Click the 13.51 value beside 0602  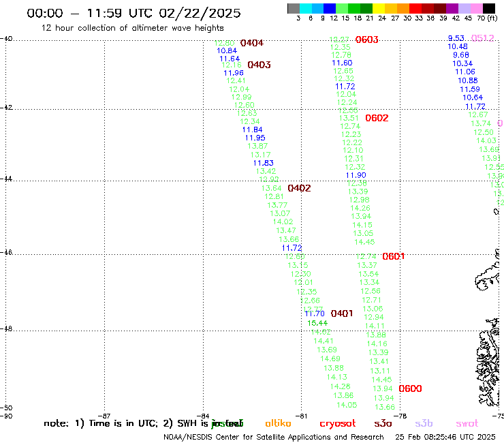349,118
